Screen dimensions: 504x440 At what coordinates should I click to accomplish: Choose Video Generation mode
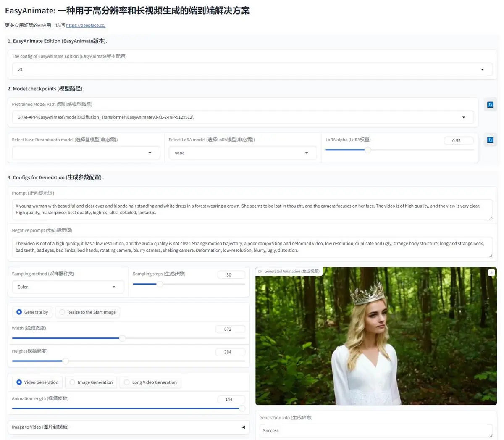(x=37, y=382)
